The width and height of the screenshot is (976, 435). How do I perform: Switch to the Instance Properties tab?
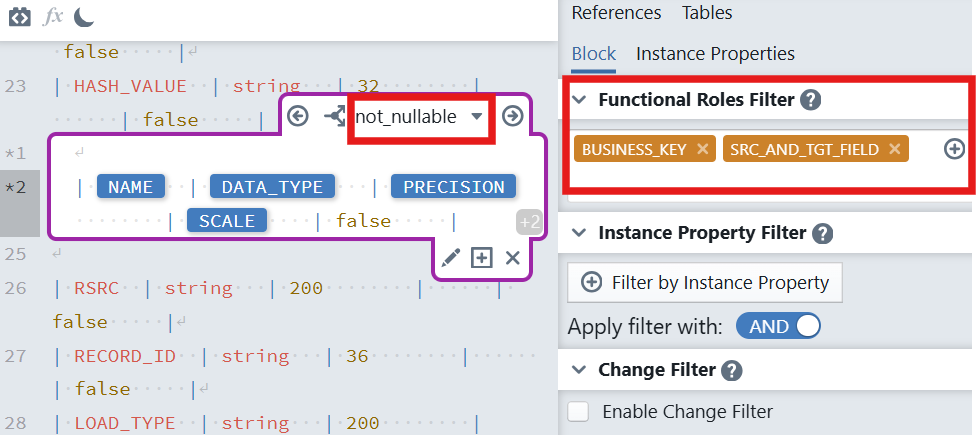715,53
